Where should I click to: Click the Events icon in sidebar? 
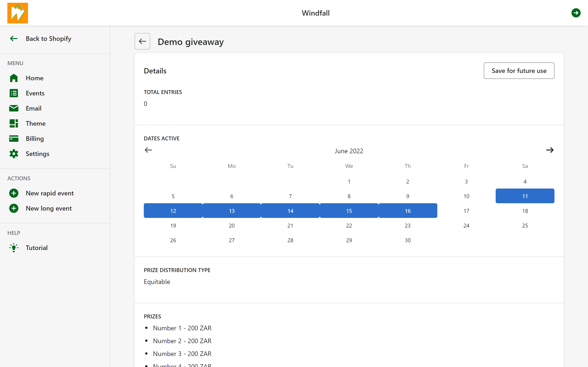(x=14, y=93)
